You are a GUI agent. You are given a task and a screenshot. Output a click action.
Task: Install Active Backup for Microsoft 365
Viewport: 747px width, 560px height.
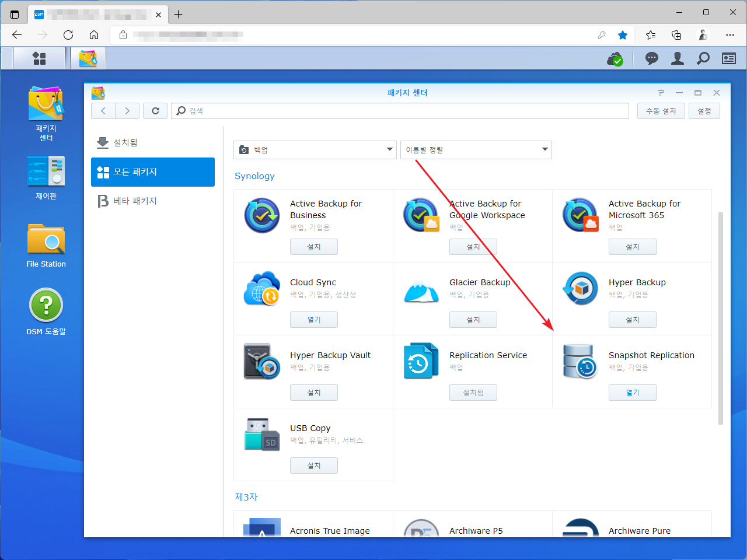pyautogui.click(x=633, y=247)
